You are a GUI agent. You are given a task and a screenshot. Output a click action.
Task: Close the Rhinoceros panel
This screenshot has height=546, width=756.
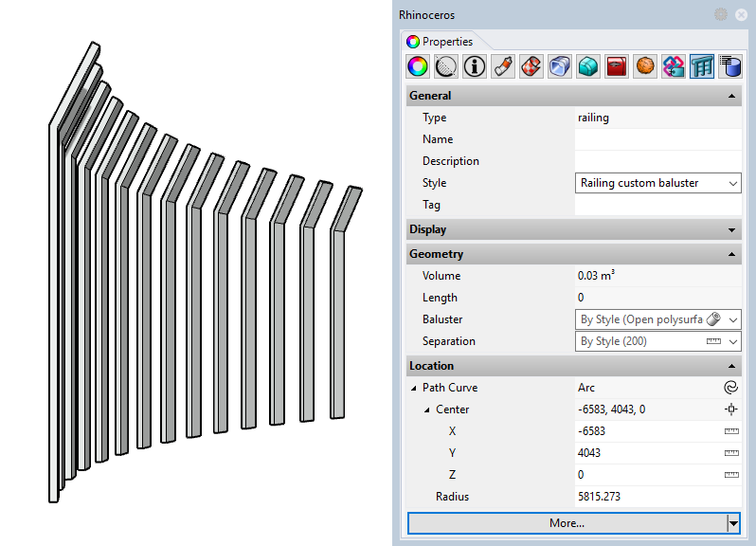coord(742,14)
